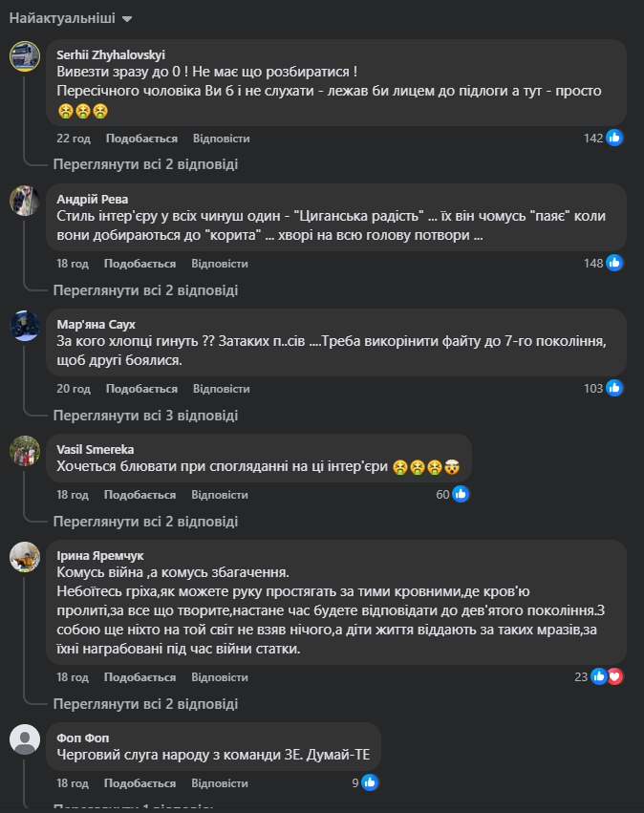Expand 2 replies under Serhii Zhyhalovskyi's comment
Image resolution: width=644 pixels, height=813 pixels.
(145, 164)
